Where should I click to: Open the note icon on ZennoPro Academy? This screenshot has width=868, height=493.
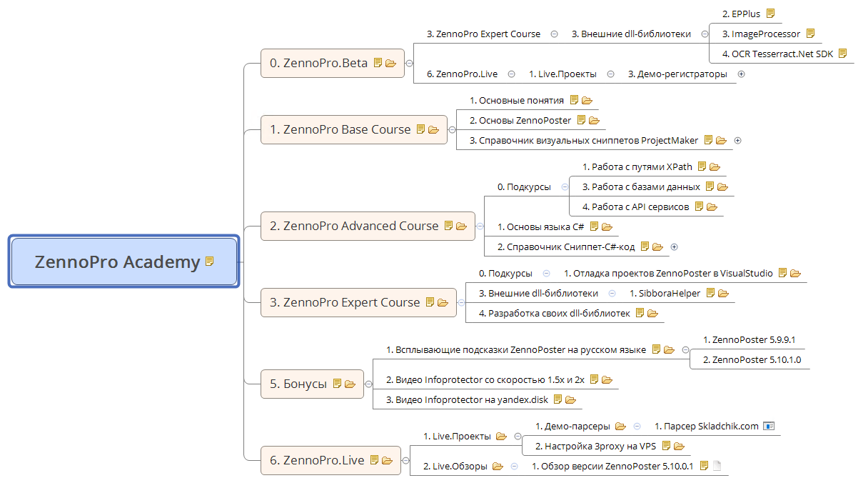point(210,262)
